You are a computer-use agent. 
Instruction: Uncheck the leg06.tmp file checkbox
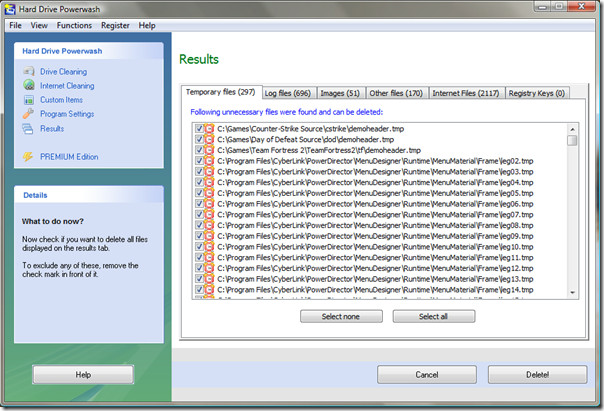199,204
